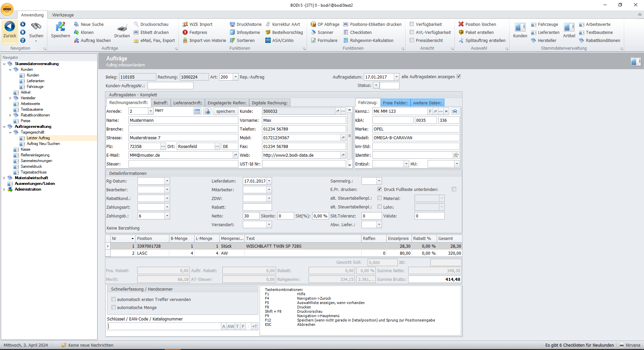Click the Suchen binoculars icon
Image resolution: width=644 pixels, height=350 pixels.
pyautogui.click(x=36, y=27)
